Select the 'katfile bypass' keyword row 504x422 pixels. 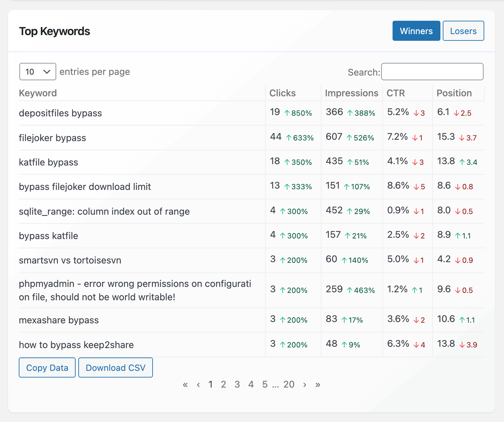(x=49, y=162)
